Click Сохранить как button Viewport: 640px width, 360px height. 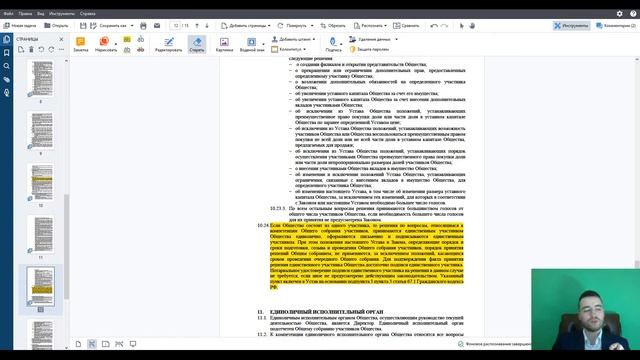click(x=109, y=26)
